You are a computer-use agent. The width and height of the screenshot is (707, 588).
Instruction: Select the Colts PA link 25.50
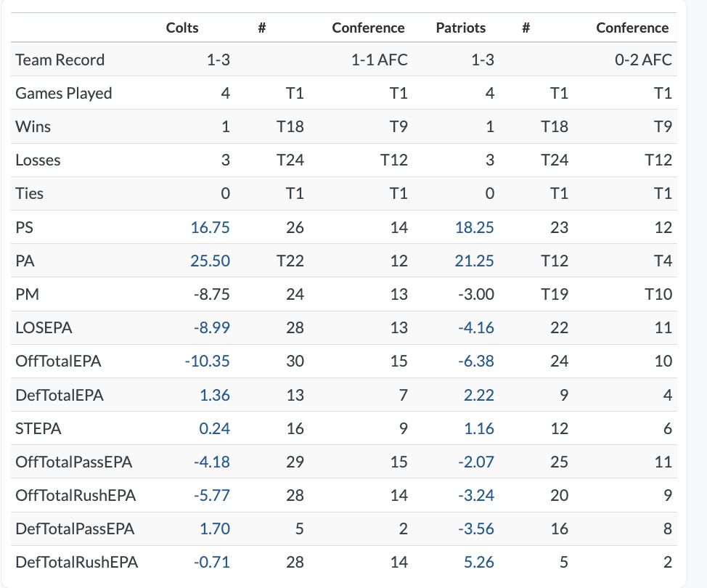(211, 261)
